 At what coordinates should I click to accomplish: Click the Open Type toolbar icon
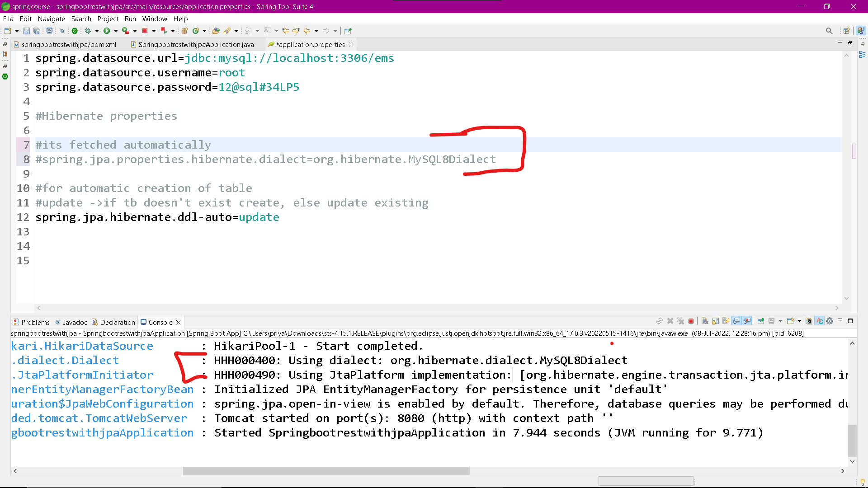(x=216, y=31)
